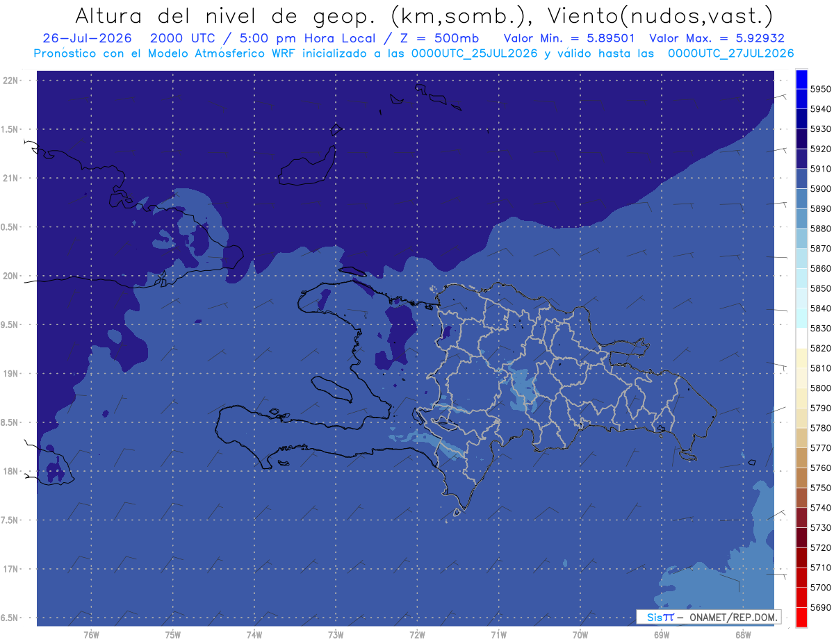
Task: Click the color bar swatch between 5940 and 5950
Action: pos(801,99)
